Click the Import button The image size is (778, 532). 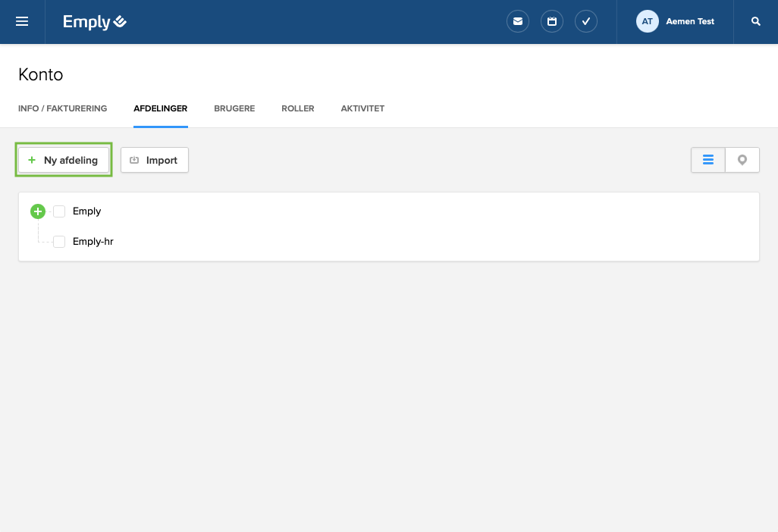point(155,160)
